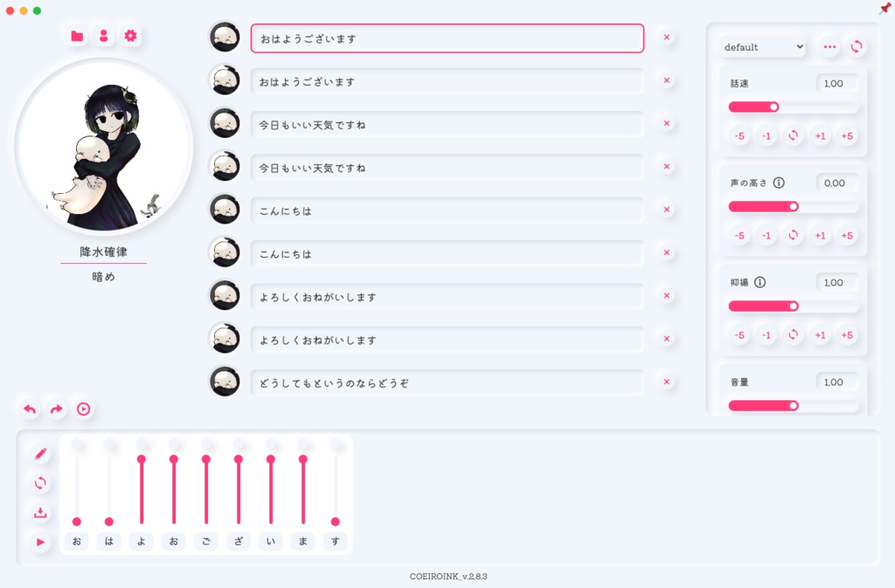Screen dimensions: 895x588
Task: Click the redo arrow icon
Action: 55,409
